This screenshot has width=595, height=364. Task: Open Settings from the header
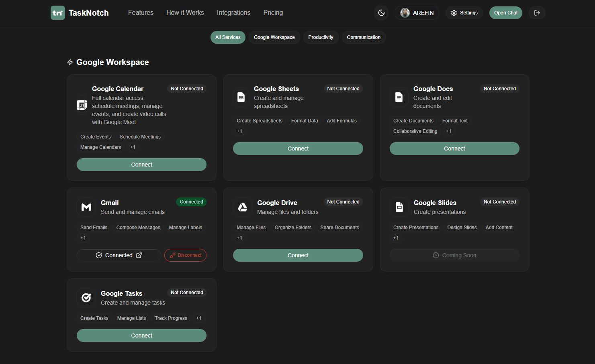pos(464,13)
